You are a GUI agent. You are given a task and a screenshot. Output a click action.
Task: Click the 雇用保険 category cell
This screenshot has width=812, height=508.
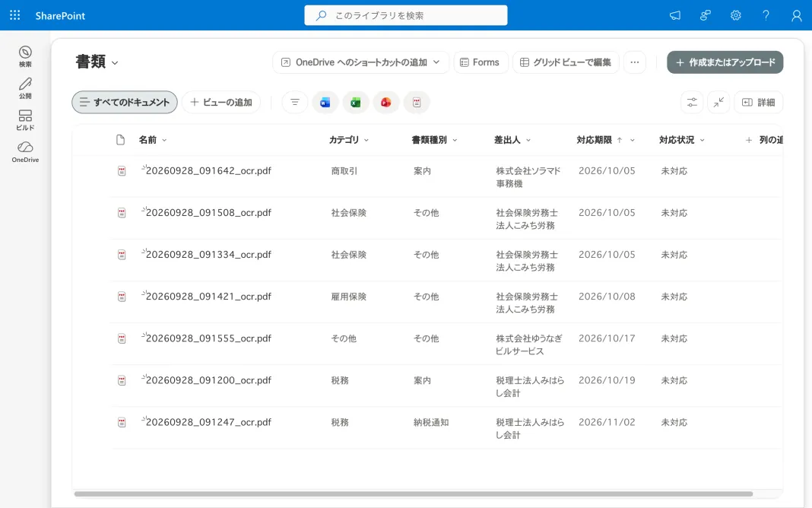349,297
